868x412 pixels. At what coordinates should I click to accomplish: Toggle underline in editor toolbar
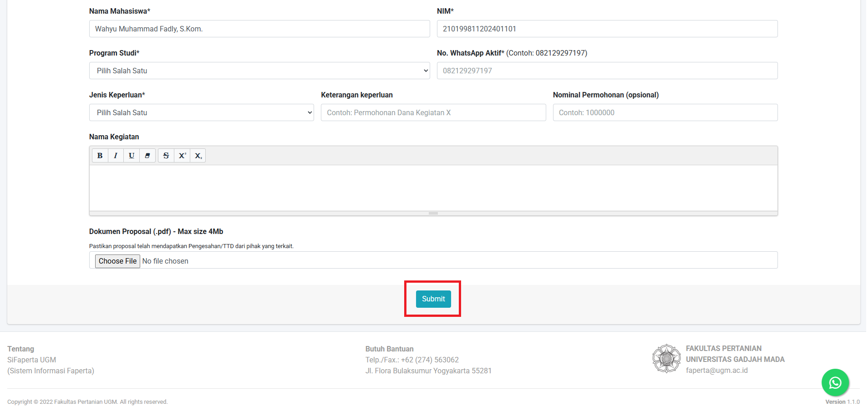click(132, 156)
